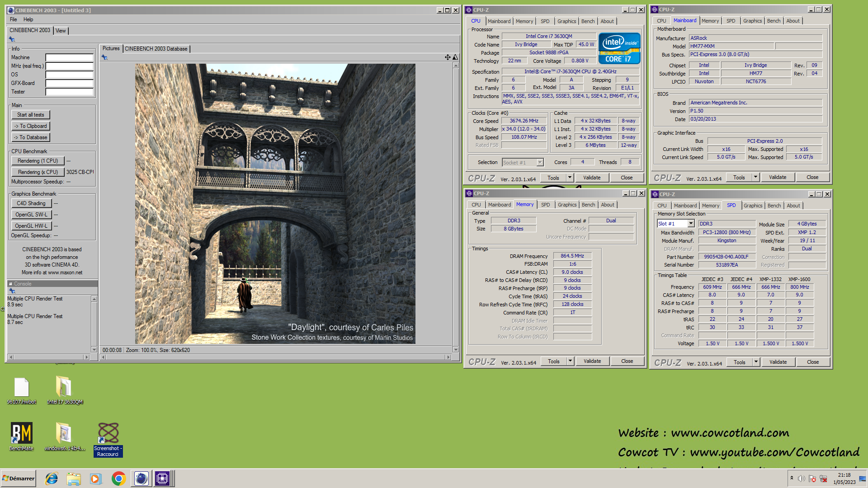This screenshot has width=868, height=488.
Task: Open Windows Media Player from the taskbar
Action: [x=96, y=479]
